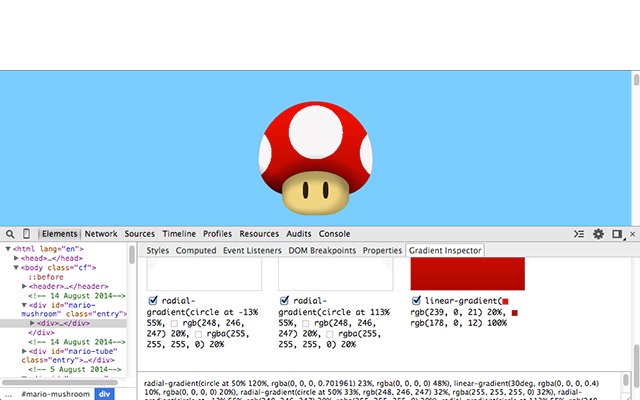Screen dimensions: 640x400
Task: Select the Styles sidebar tab
Action: 158,251
